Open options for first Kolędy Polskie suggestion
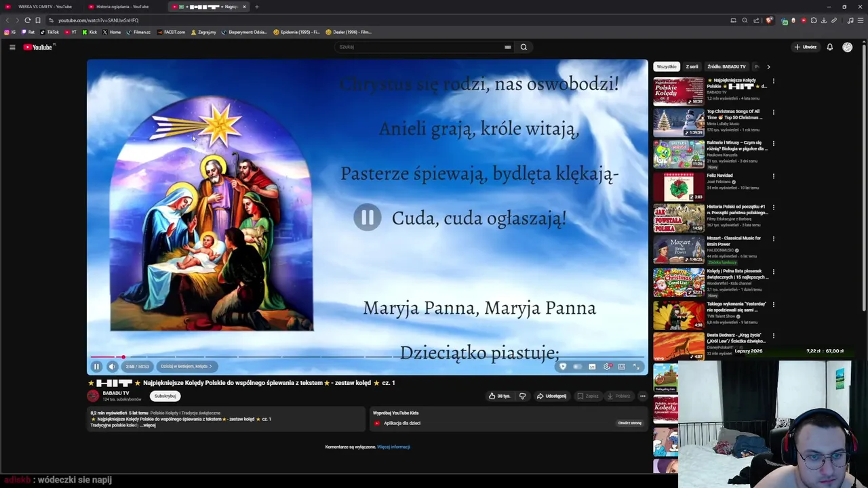 pyautogui.click(x=773, y=81)
